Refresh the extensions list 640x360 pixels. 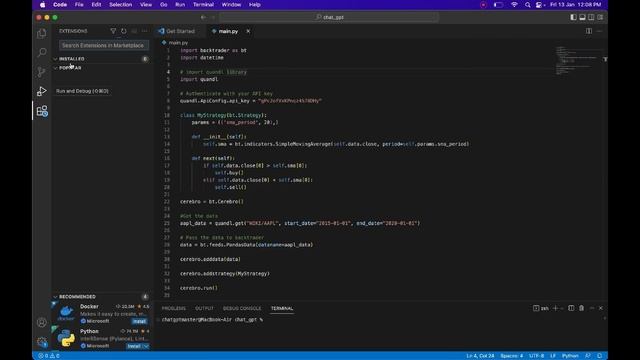124,31
